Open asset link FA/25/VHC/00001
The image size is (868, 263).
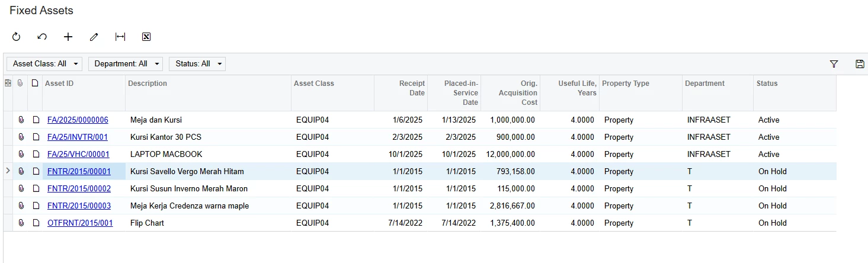[78, 155]
